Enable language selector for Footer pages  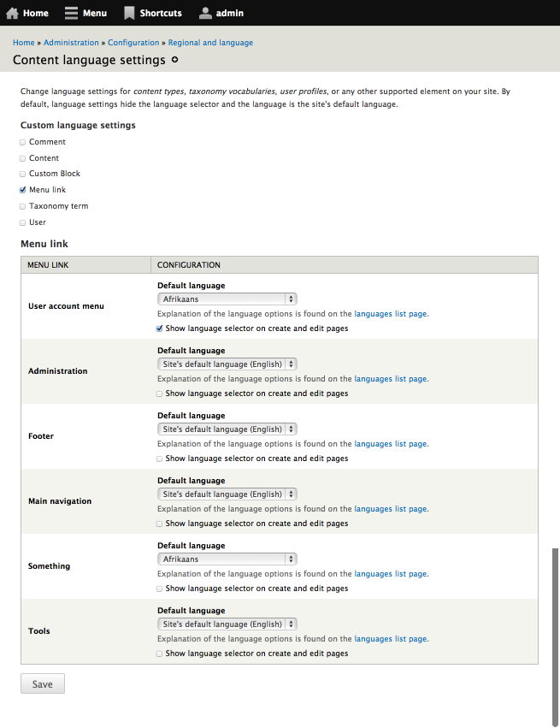[x=158, y=459]
